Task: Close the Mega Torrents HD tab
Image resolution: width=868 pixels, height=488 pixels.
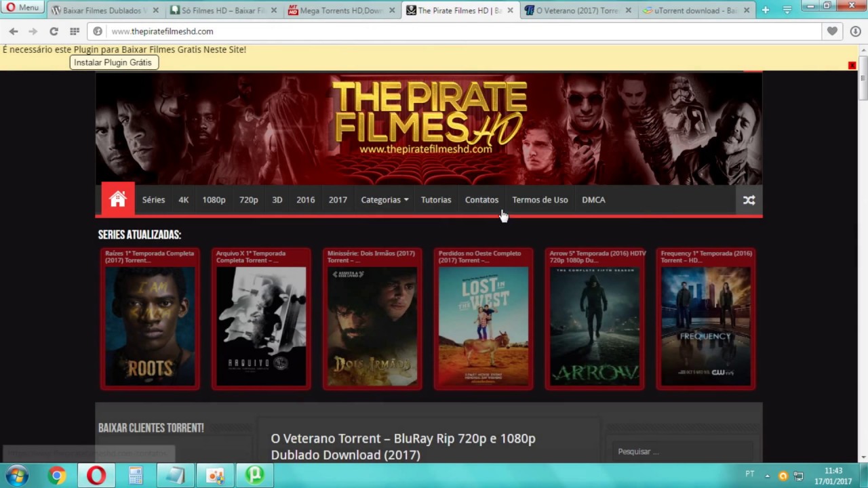Action: click(392, 10)
